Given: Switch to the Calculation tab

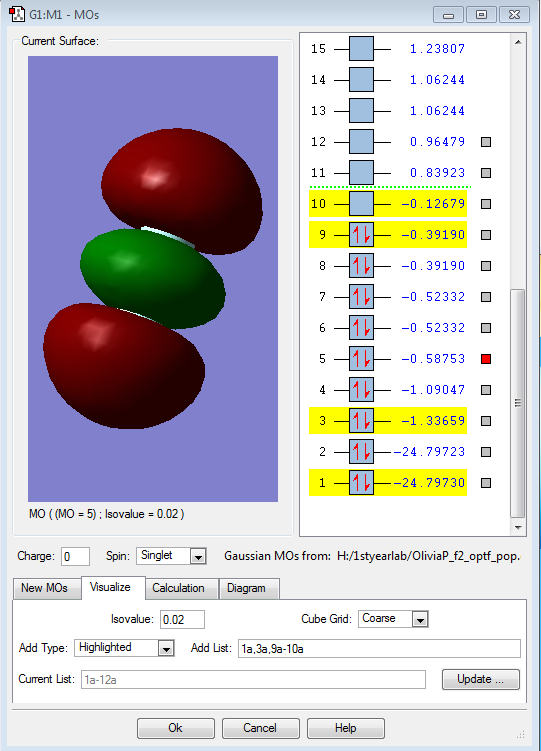Looking at the screenshot, I should click(178, 588).
